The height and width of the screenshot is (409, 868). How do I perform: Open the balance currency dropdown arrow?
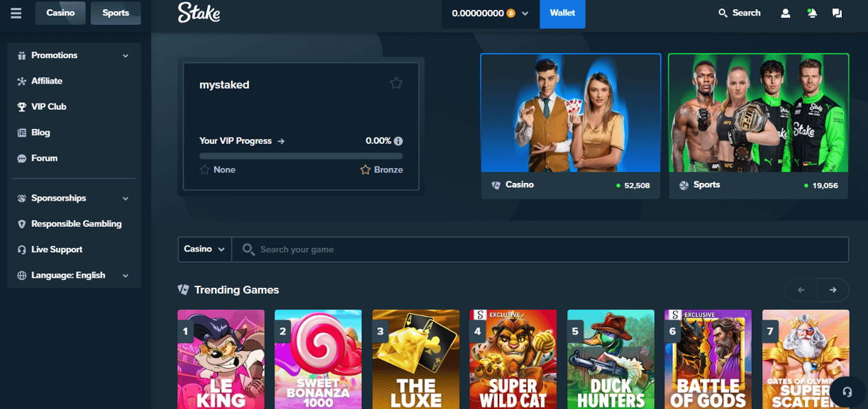point(525,13)
